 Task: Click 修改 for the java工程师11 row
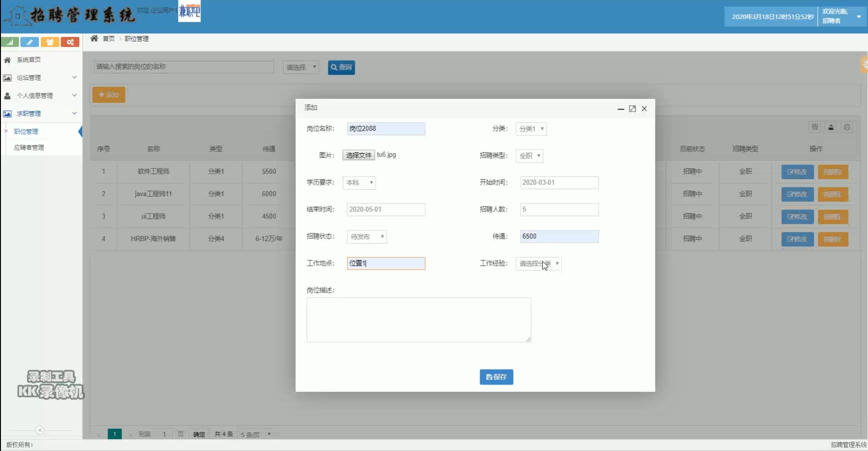point(798,194)
